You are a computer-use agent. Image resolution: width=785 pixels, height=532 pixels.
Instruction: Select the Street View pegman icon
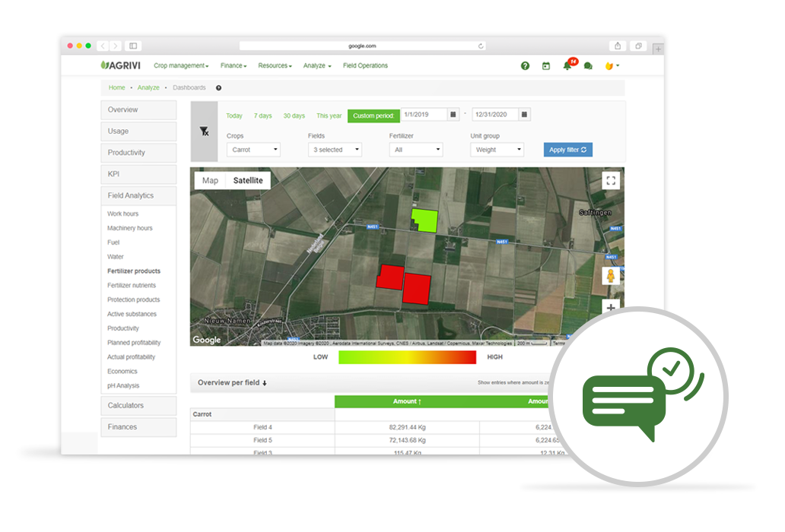pos(611,275)
